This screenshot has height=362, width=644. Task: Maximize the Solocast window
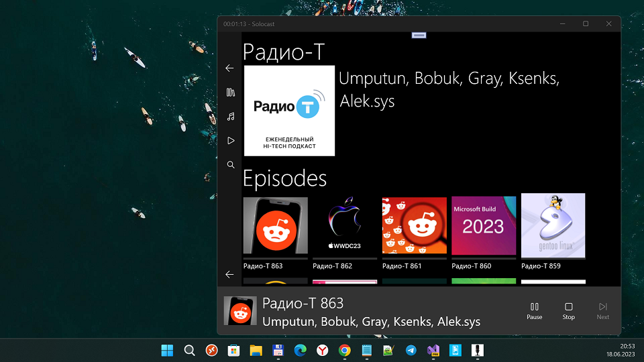586,24
